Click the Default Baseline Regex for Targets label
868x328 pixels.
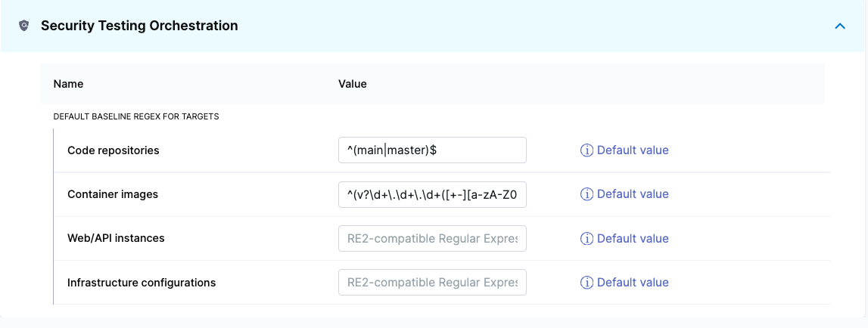pos(136,117)
